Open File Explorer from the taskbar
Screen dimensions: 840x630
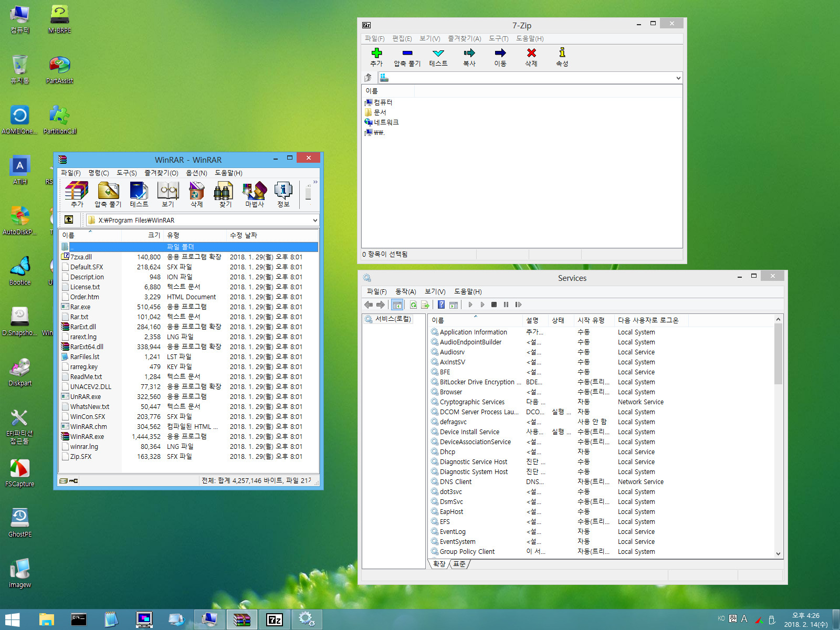(x=46, y=620)
